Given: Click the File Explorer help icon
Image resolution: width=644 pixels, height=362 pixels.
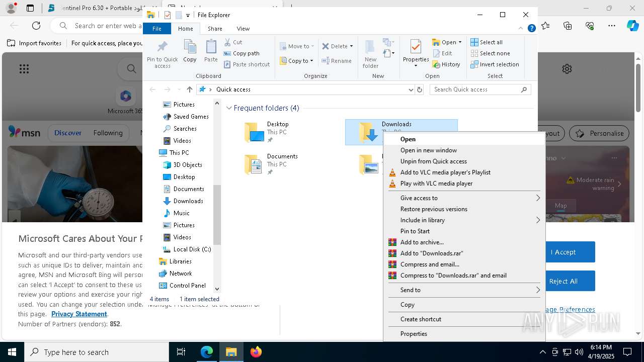Looking at the screenshot, I should click(531, 29).
